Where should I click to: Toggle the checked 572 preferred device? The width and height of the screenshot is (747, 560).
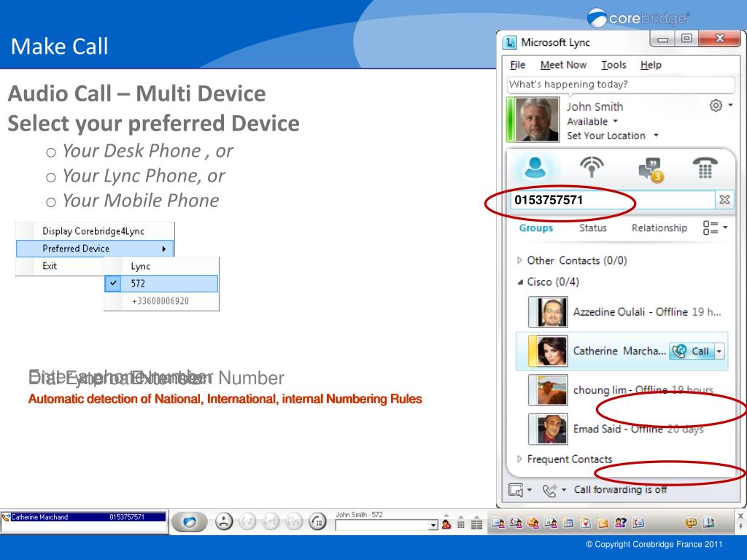[x=161, y=284]
